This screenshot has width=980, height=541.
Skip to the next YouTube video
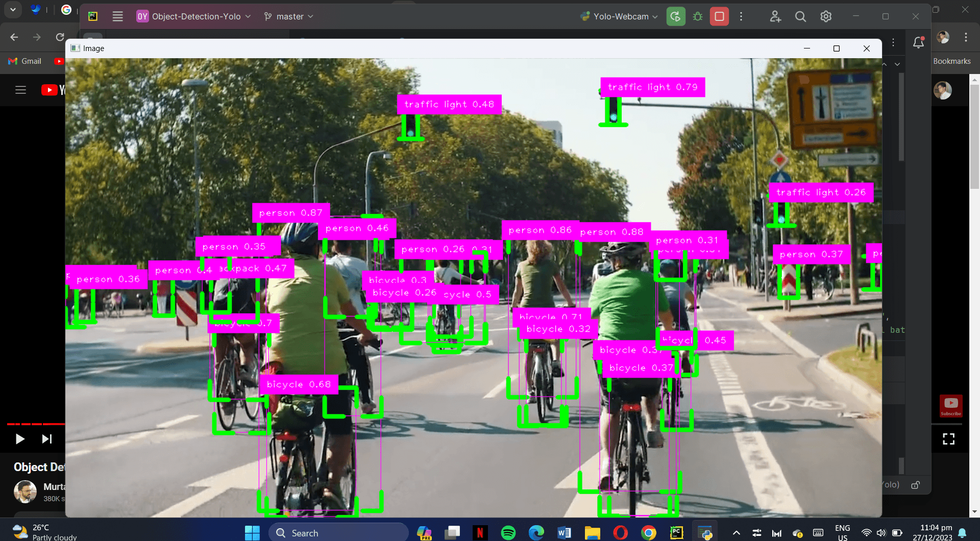pyautogui.click(x=47, y=439)
